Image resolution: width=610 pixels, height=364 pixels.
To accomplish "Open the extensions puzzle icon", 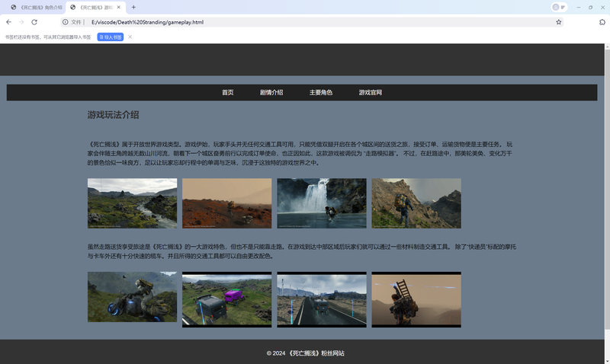I will coord(602,22).
